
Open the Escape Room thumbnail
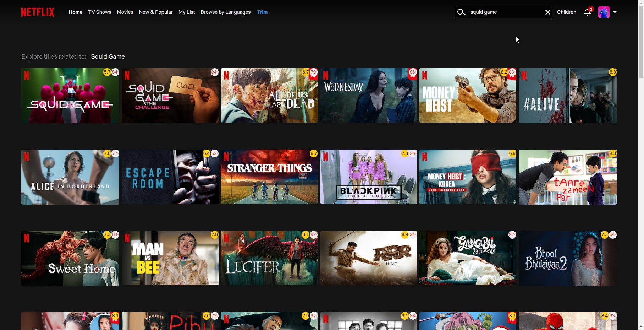click(x=170, y=177)
